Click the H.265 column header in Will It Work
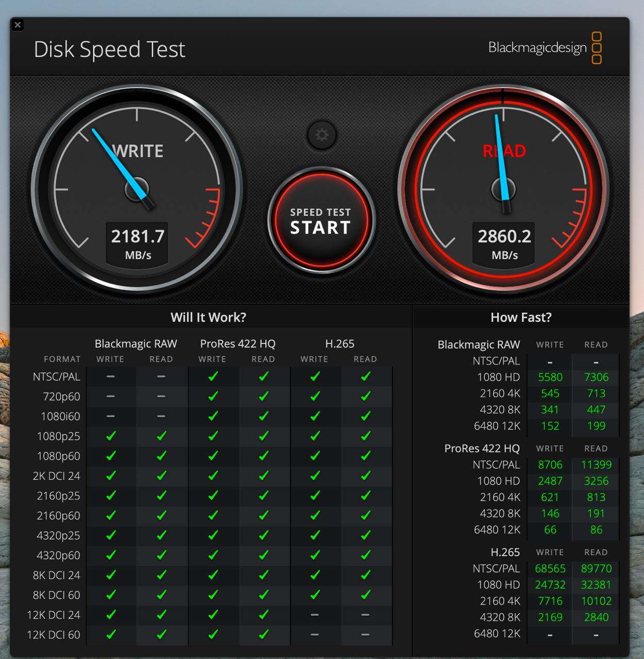Screen dimensions: 644x659 click(x=340, y=343)
